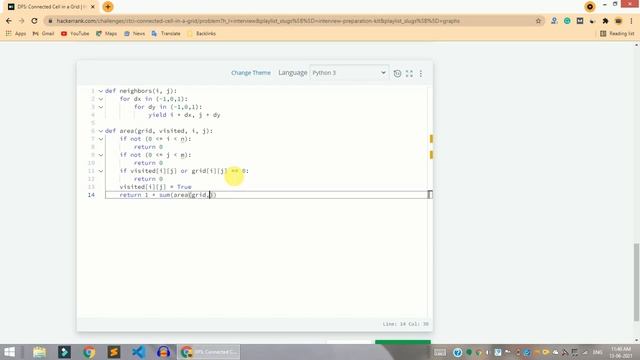Click the help question mark tray icon
This screenshot has width=640, height=360.
(458, 352)
